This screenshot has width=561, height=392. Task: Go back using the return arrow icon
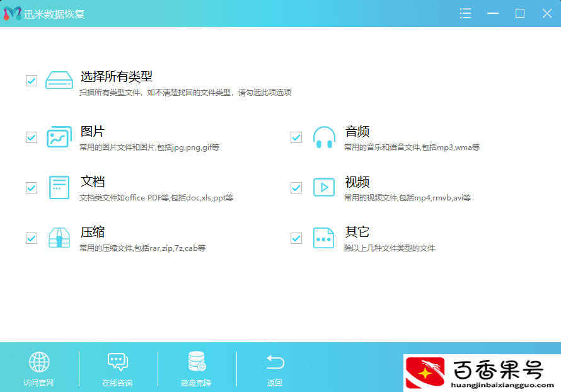click(x=275, y=362)
